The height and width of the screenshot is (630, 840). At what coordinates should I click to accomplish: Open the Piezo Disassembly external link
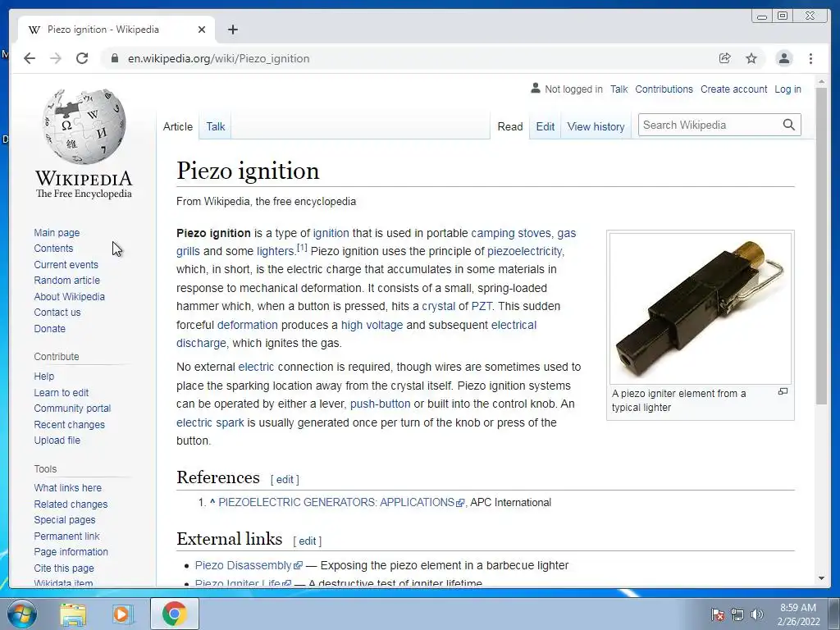(x=243, y=565)
